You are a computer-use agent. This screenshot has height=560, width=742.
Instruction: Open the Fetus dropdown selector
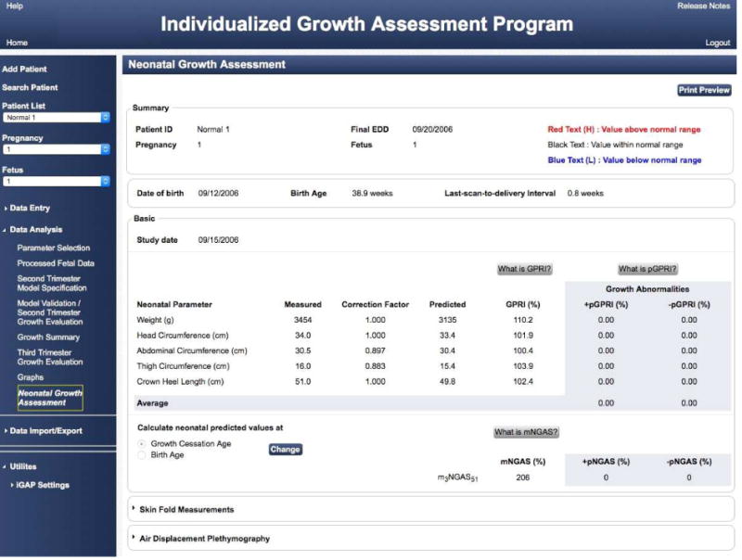(x=56, y=182)
